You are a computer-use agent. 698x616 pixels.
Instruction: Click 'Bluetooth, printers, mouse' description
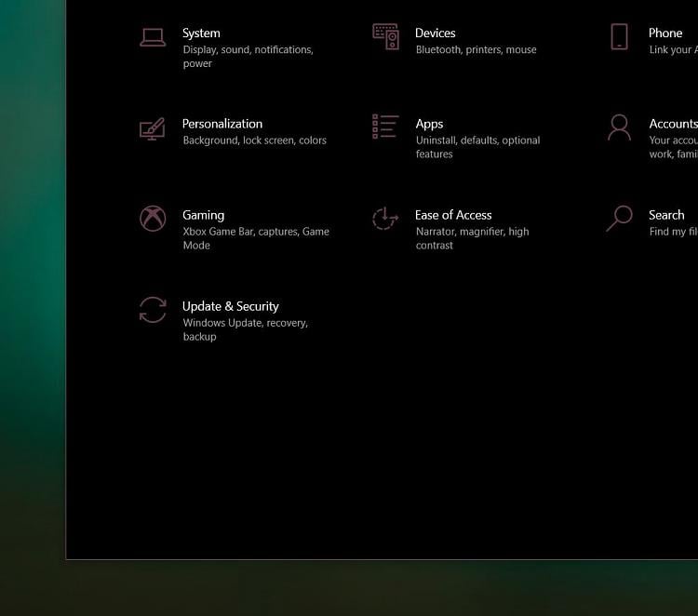(476, 50)
